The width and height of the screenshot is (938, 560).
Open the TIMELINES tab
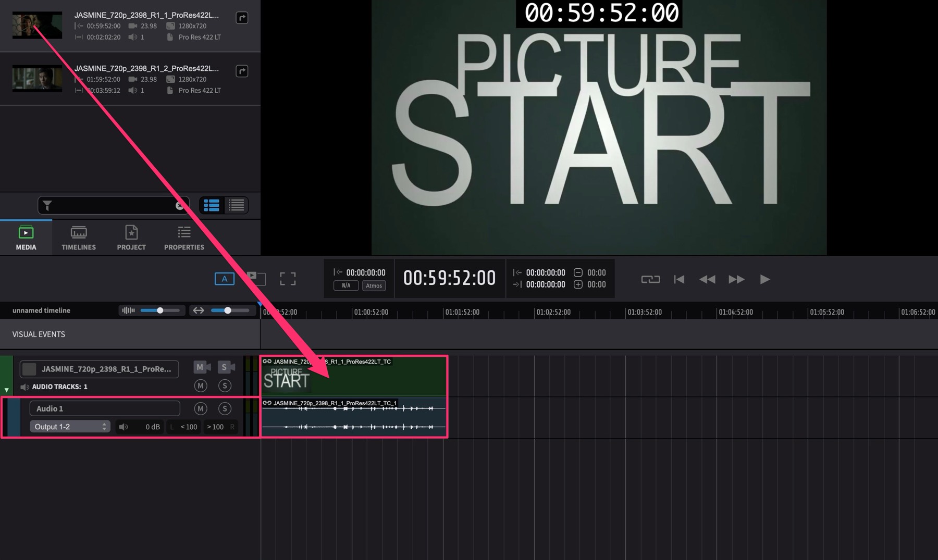[x=79, y=238]
